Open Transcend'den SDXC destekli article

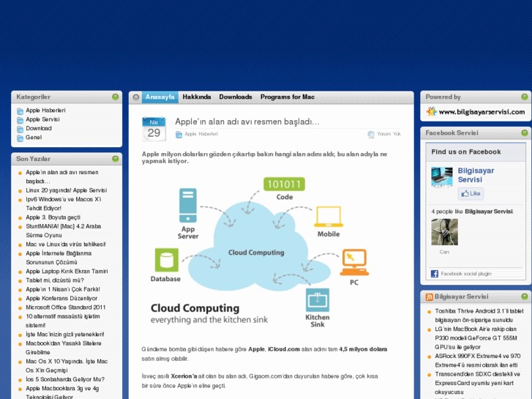[477, 383]
